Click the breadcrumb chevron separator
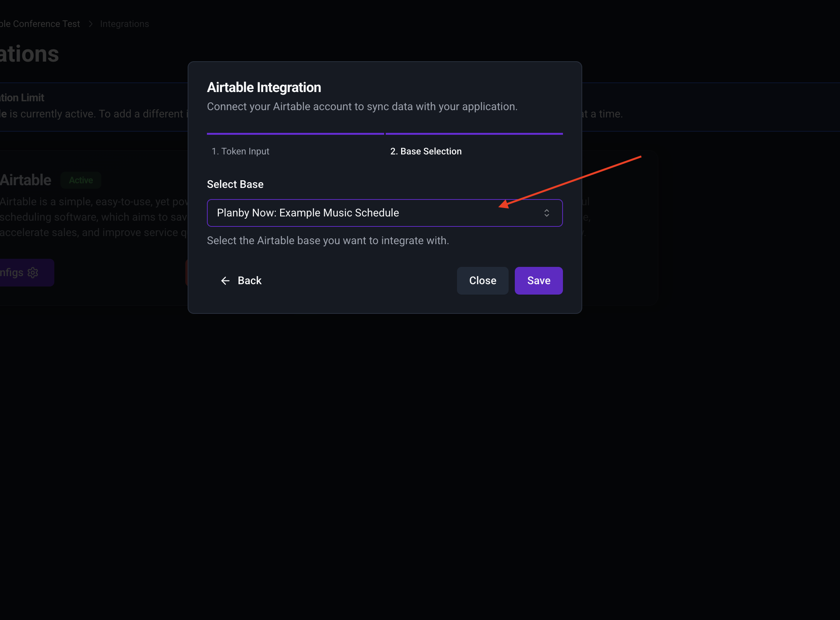840x620 pixels. click(x=91, y=24)
